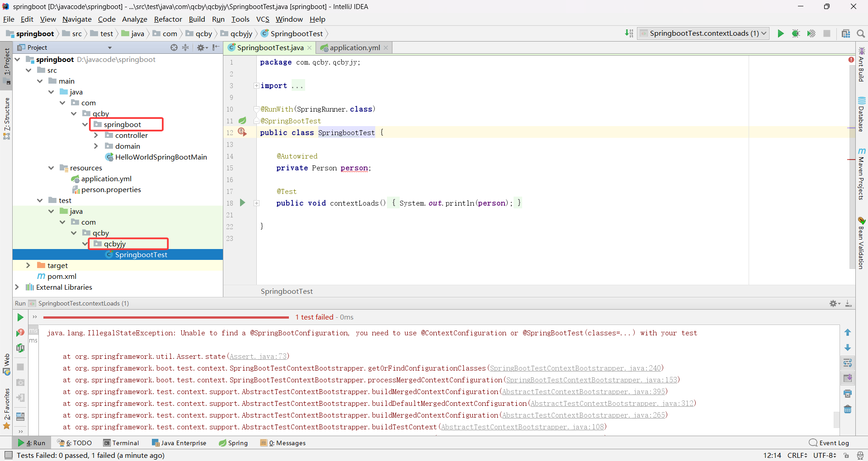This screenshot has width=868, height=461.
Task: Expand the domain package
Action: [x=96, y=146]
